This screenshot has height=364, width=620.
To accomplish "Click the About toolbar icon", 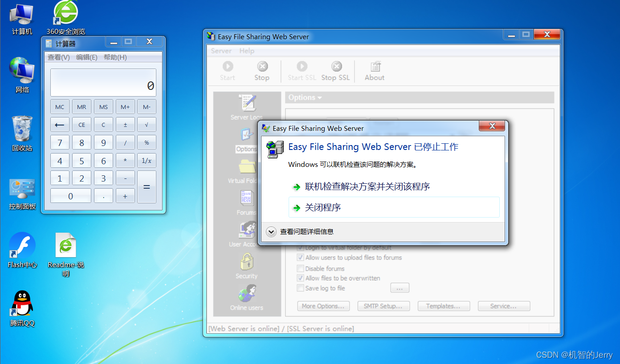I will [374, 70].
